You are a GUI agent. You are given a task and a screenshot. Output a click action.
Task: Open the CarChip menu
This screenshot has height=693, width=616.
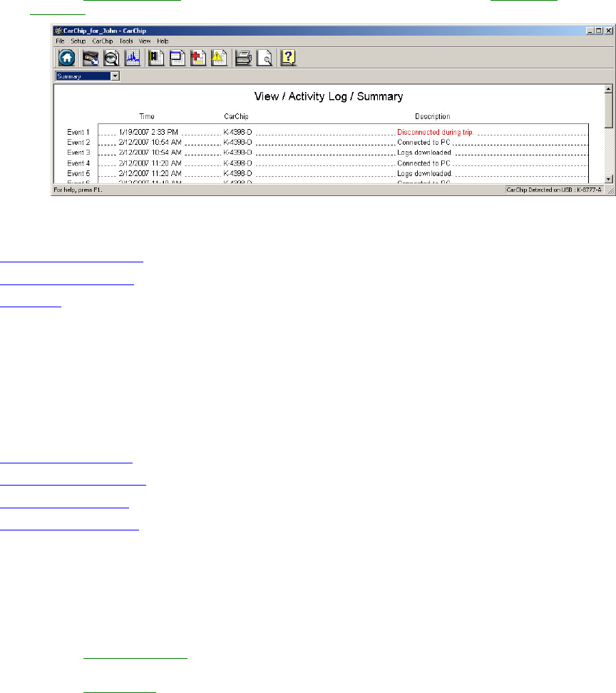click(103, 41)
